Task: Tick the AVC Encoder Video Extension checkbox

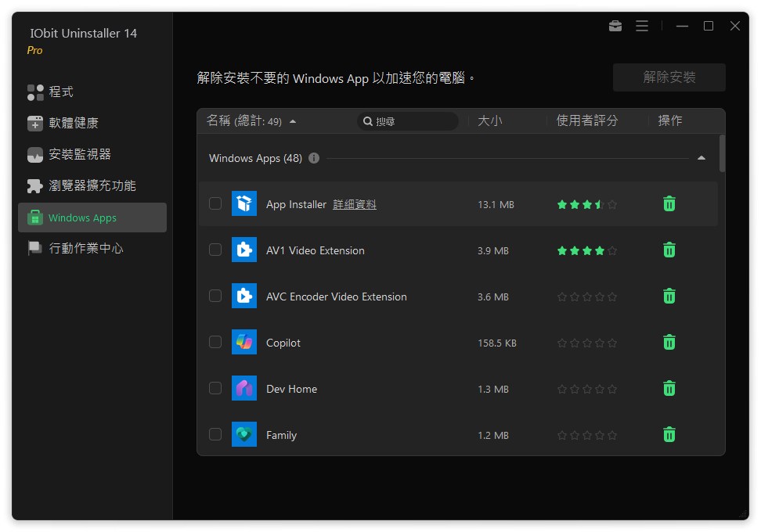Action: coord(215,296)
